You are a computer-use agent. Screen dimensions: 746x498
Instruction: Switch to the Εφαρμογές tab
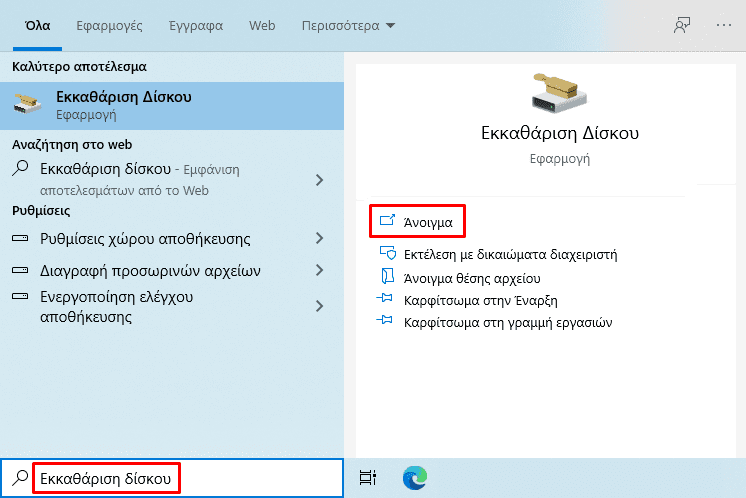coord(109,26)
